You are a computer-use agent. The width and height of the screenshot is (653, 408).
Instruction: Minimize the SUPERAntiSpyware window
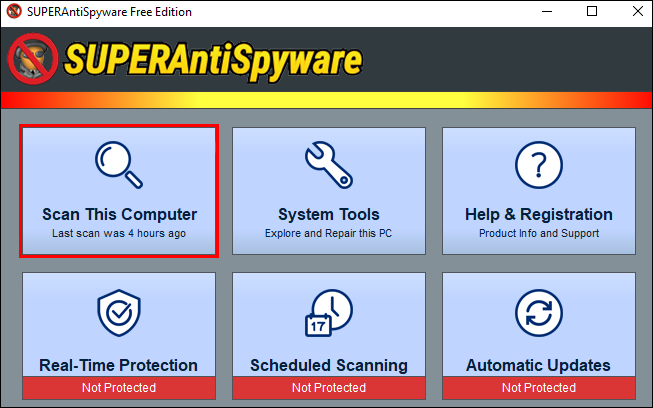[547, 11]
